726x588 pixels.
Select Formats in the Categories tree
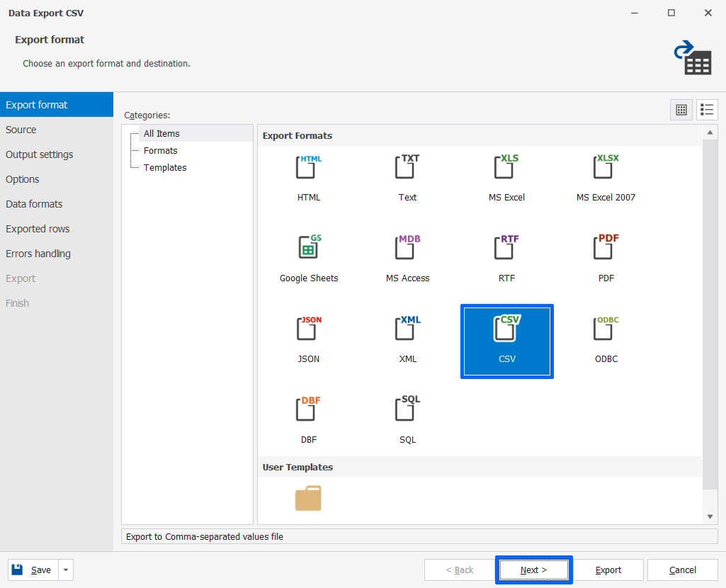point(160,150)
